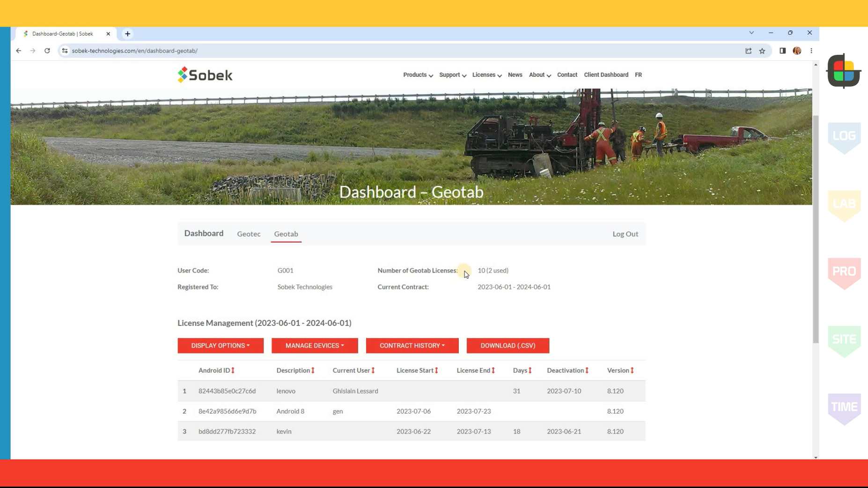Close the Dashboard-Geotab browser tab
This screenshot has height=488, width=868.
pyautogui.click(x=108, y=34)
